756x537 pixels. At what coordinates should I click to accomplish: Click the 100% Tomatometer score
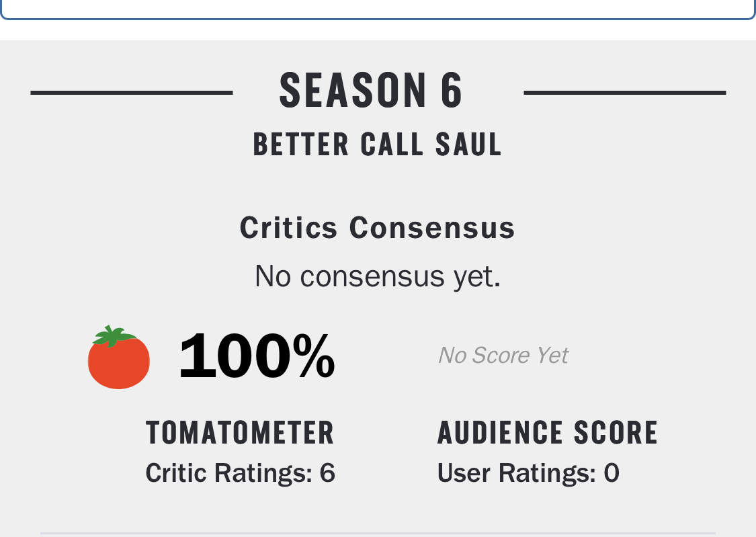pyautogui.click(x=257, y=356)
